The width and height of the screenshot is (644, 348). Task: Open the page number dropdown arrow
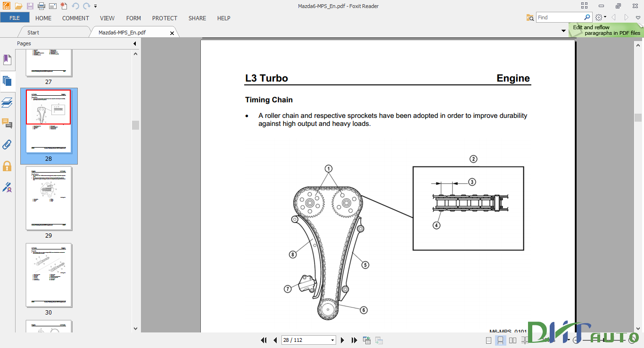coord(332,340)
